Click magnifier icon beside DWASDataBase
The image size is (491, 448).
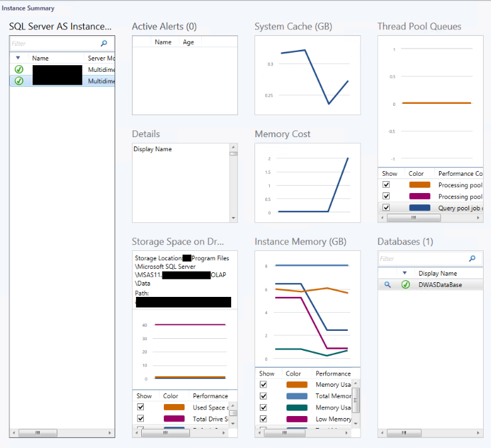[x=386, y=285]
